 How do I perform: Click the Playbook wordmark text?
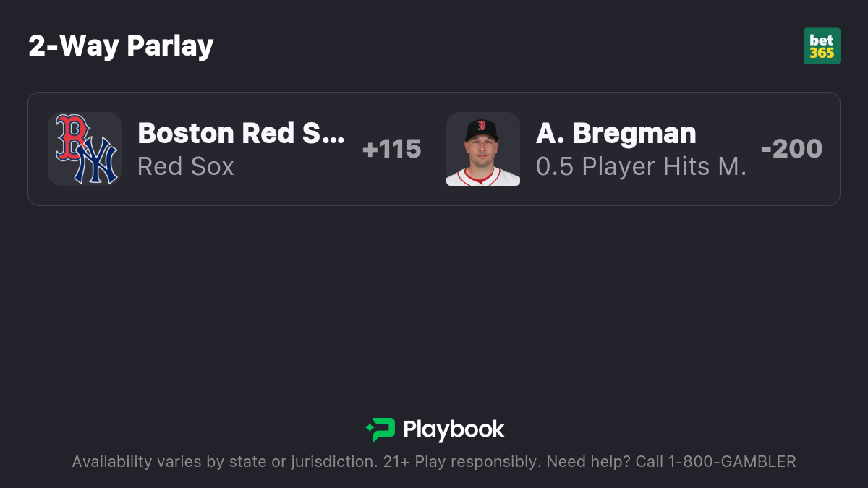point(454,429)
